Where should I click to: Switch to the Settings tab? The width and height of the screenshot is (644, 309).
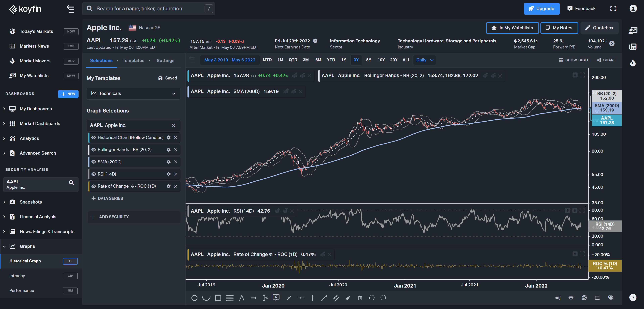point(165,61)
